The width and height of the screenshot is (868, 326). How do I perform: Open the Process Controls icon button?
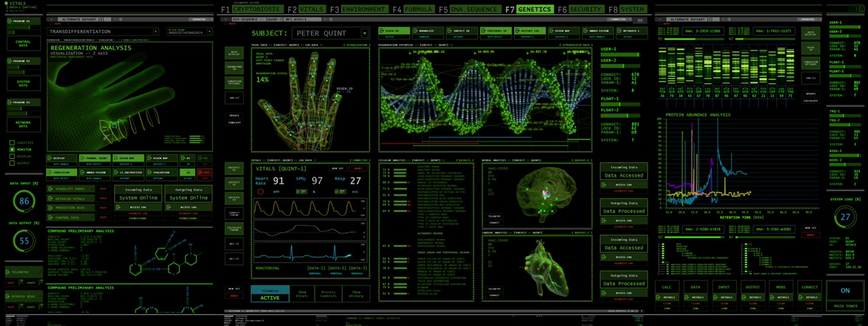[x=328, y=294]
